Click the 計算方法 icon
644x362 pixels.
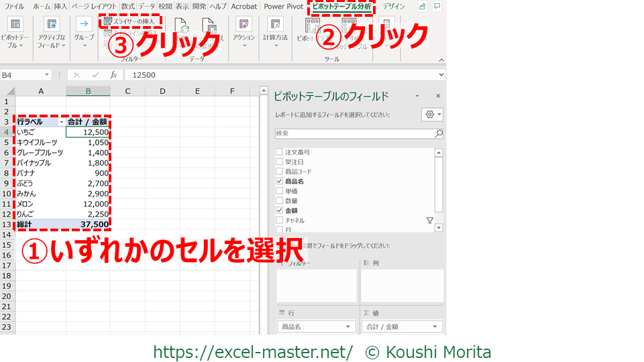(x=275, y=25)
